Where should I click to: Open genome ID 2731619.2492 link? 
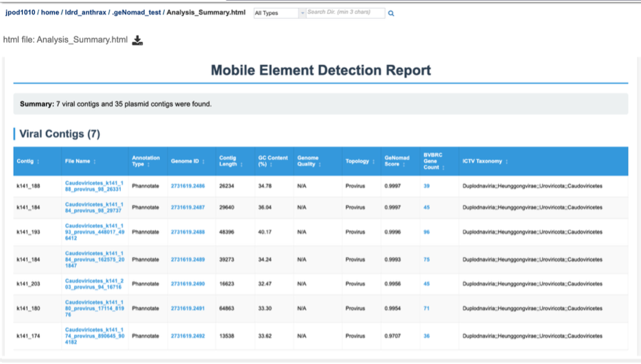point(187,336)
